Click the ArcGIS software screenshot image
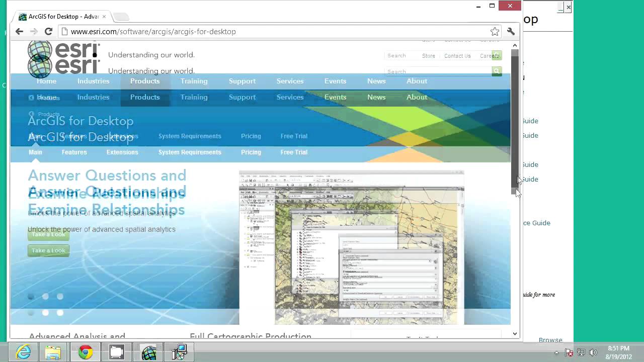The image size is (644, 362). (x=351, y=247)
